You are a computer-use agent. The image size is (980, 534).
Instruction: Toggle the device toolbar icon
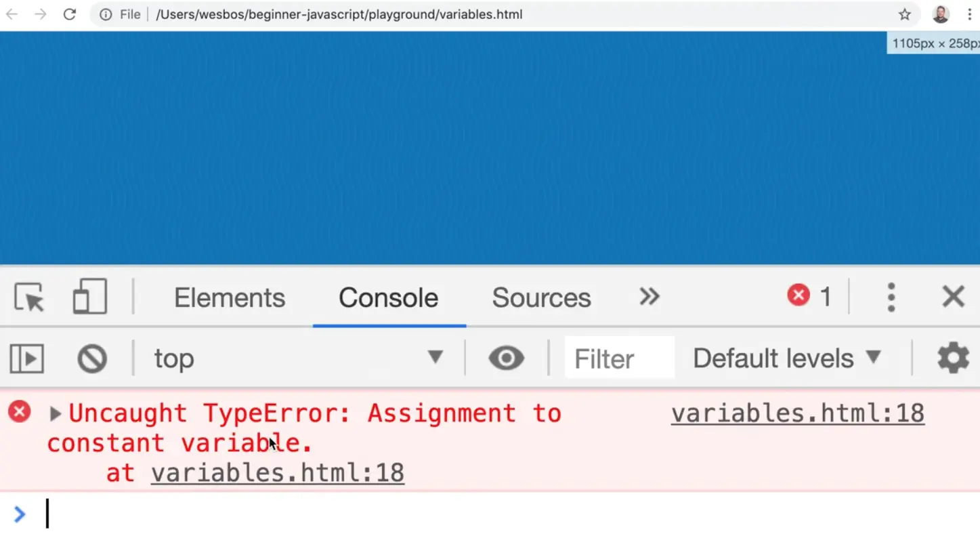[90, 297]
